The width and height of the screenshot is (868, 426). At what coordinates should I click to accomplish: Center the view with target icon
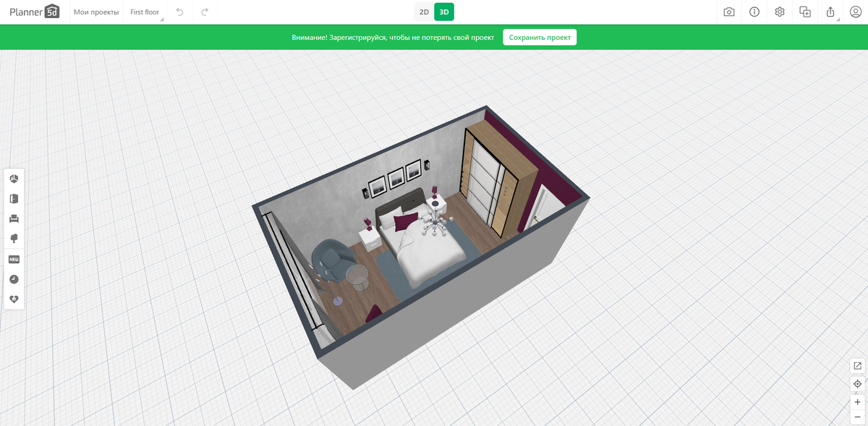857,384
